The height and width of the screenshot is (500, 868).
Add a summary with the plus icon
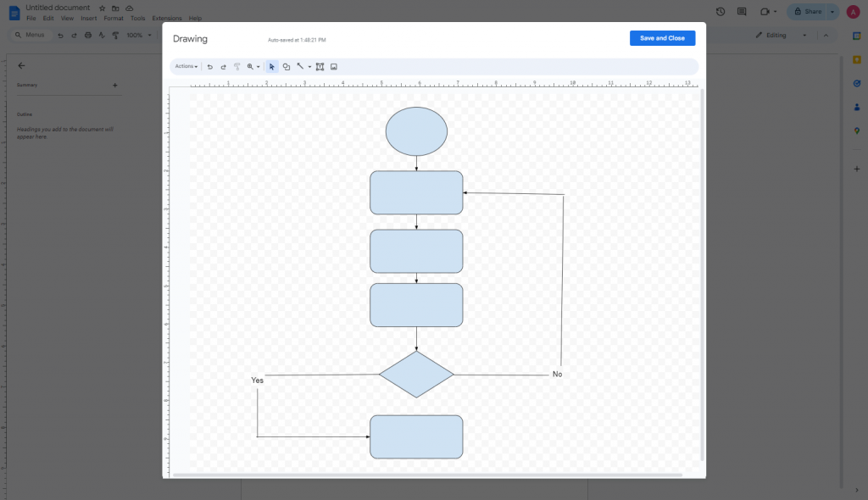click(x=115, y=86)
